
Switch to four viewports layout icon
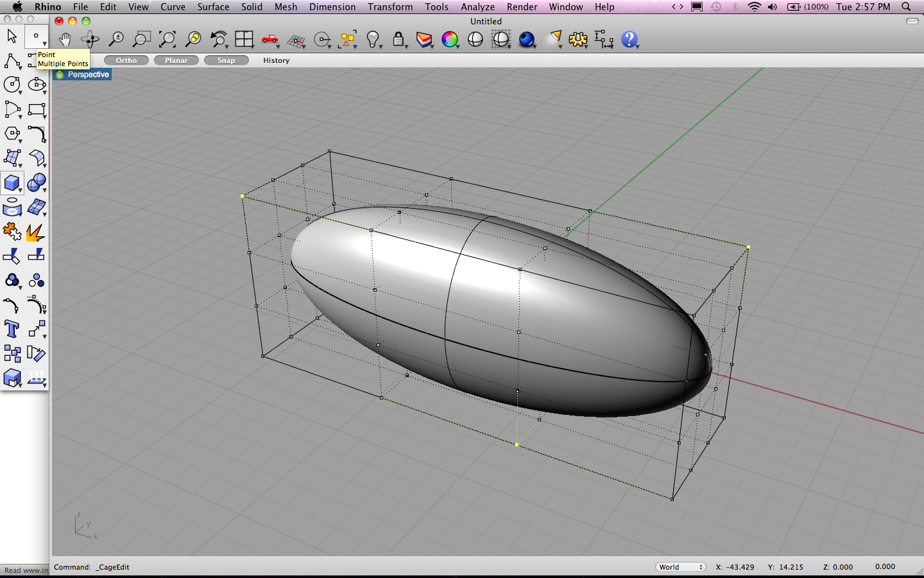coord(244,39)
